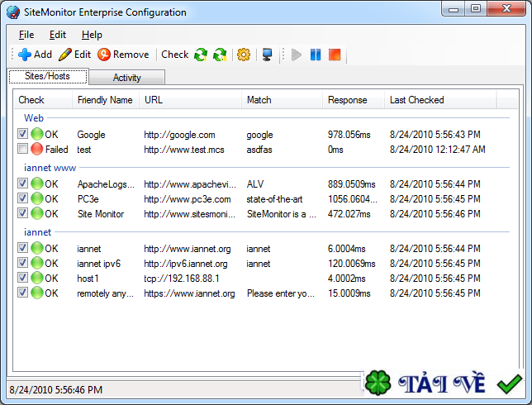
Task: Click the green OK icon for iannet ipv6 row
Action: [37, 263]
